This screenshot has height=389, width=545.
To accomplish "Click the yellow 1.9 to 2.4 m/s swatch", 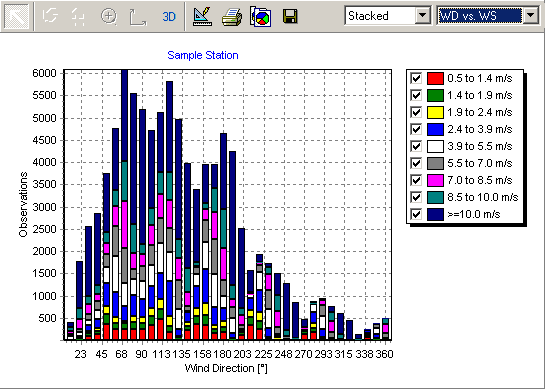I will (435, 112).
